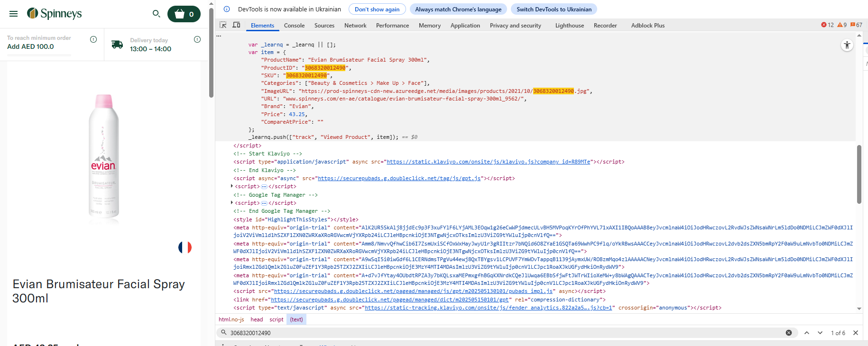Open the shopping basket button
The height and width of the screenshot is (346, 868).
[184, 14]
